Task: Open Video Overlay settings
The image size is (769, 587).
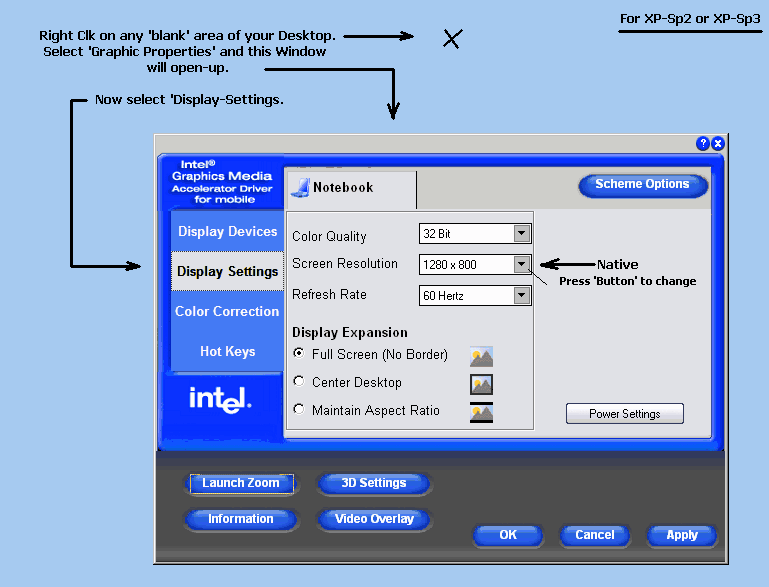Action: tap(374, 519)
